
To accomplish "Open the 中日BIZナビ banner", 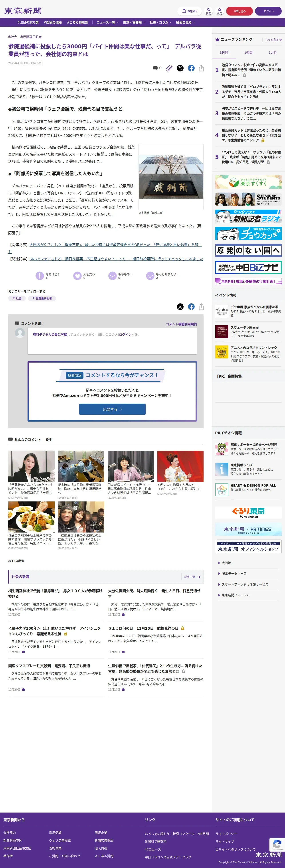I will click(x=248, y=268).
